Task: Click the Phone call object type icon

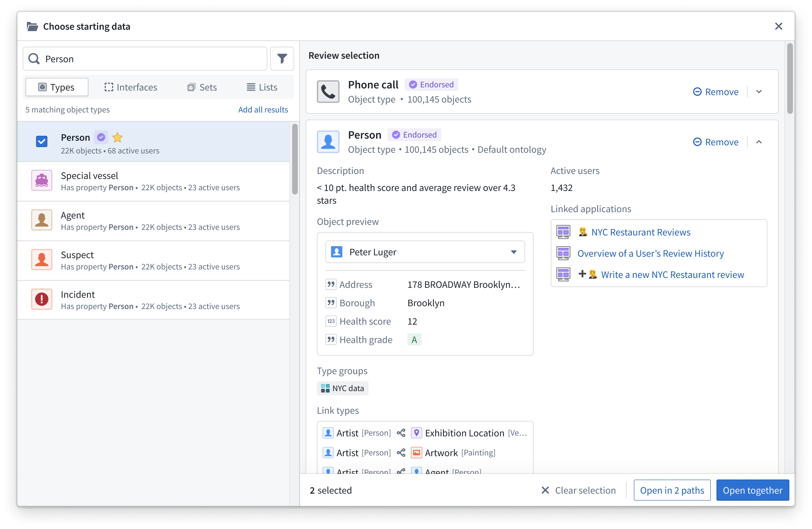Action: click(328, 92)
